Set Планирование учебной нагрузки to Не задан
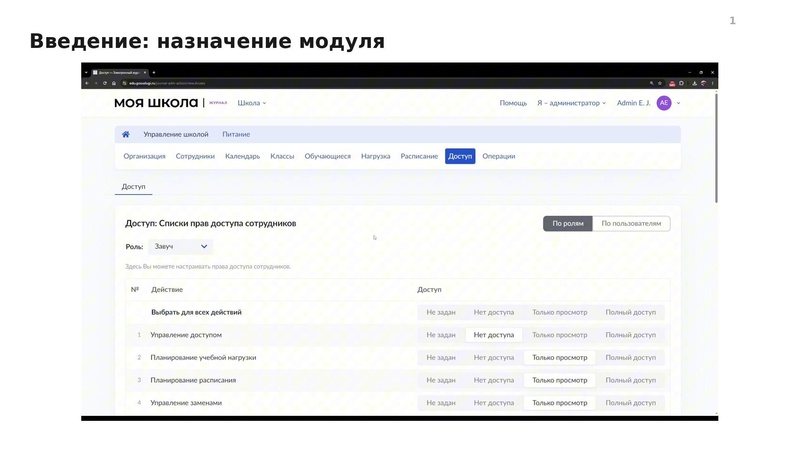Screen dimensions: 800x450 click(441, 358)
